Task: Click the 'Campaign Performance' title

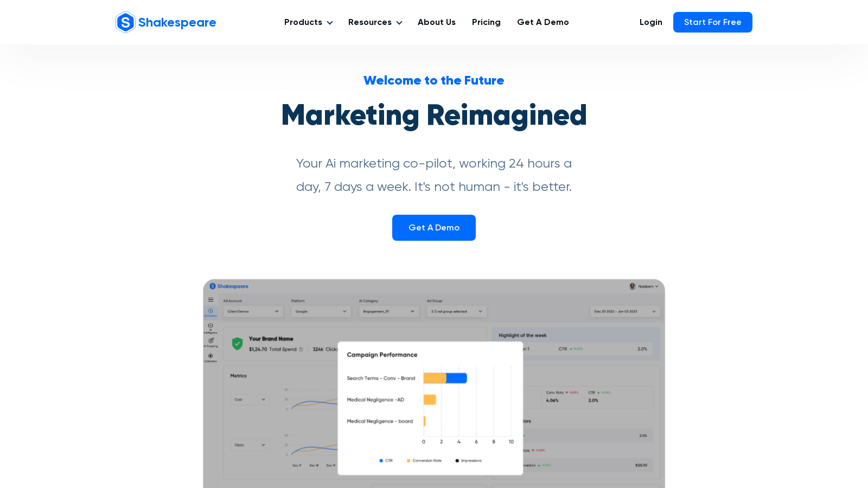Action: (382, 355)
